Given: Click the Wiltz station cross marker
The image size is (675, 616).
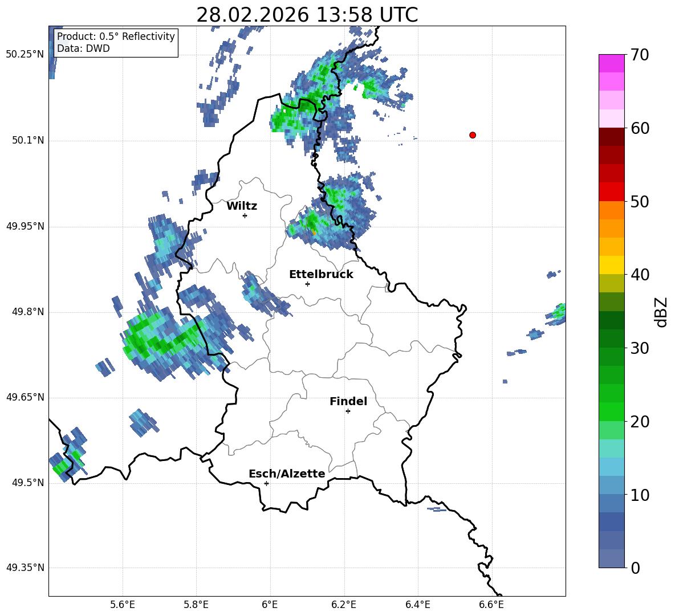Looking at the screenshot, I should (245, 215).
